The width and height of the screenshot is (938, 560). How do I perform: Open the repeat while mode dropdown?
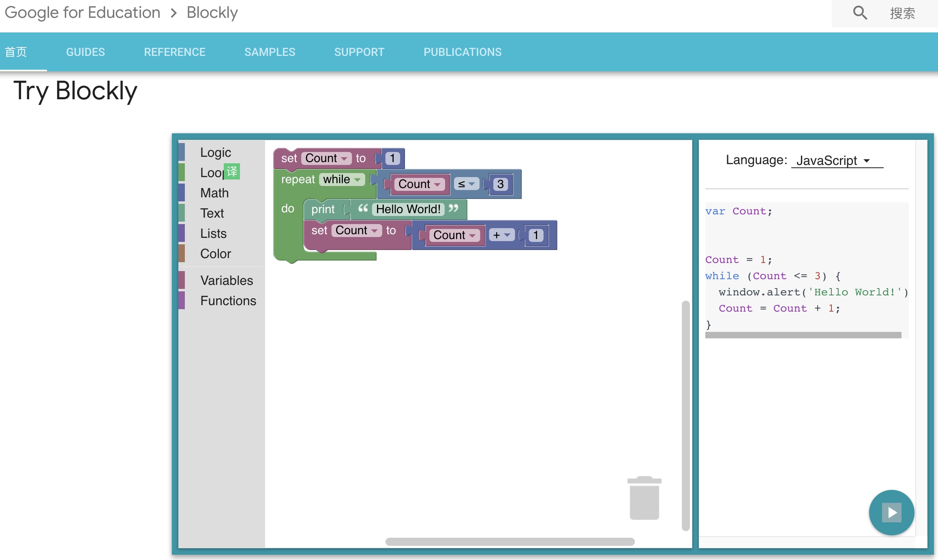[x=342, y=179]
